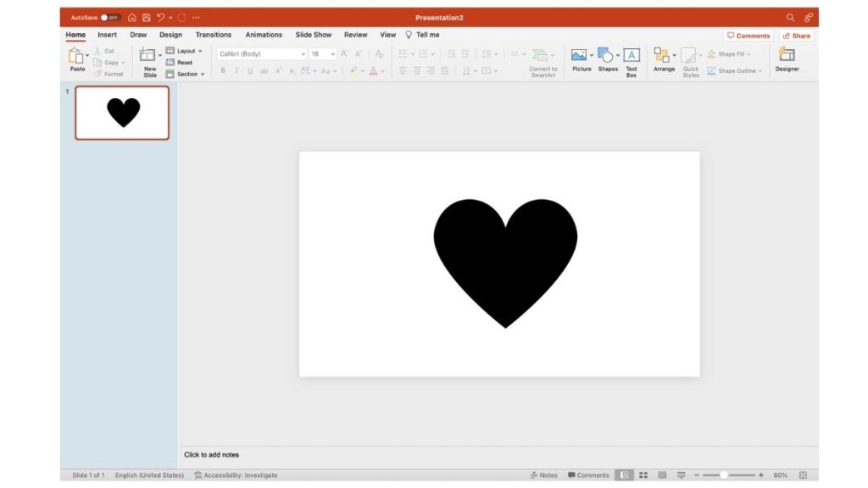868x488 pixels.
Task: Click Convert to SmartArt
Action: coord(543,63)
